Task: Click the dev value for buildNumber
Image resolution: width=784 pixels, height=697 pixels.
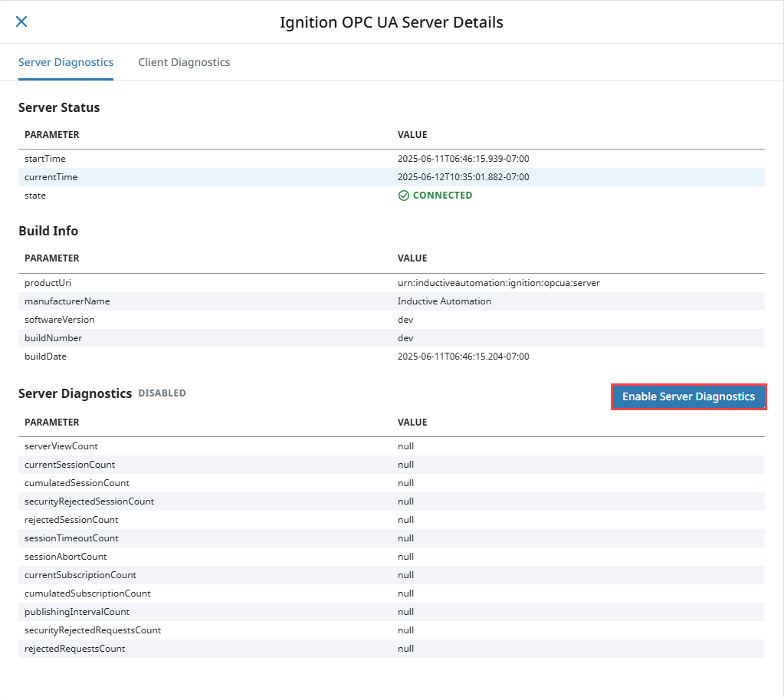Action: [x=405, y=338]
